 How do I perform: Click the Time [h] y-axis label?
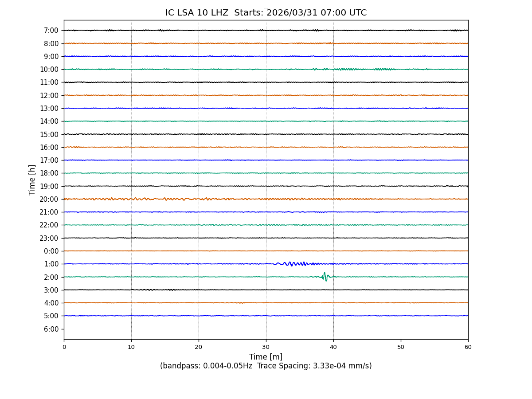(x=32, y=180)
